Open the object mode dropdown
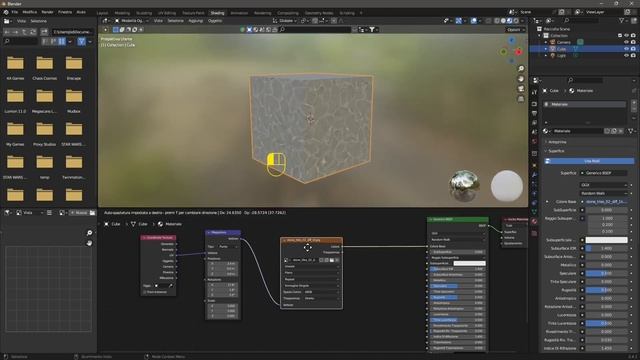 tap(132, 21)
